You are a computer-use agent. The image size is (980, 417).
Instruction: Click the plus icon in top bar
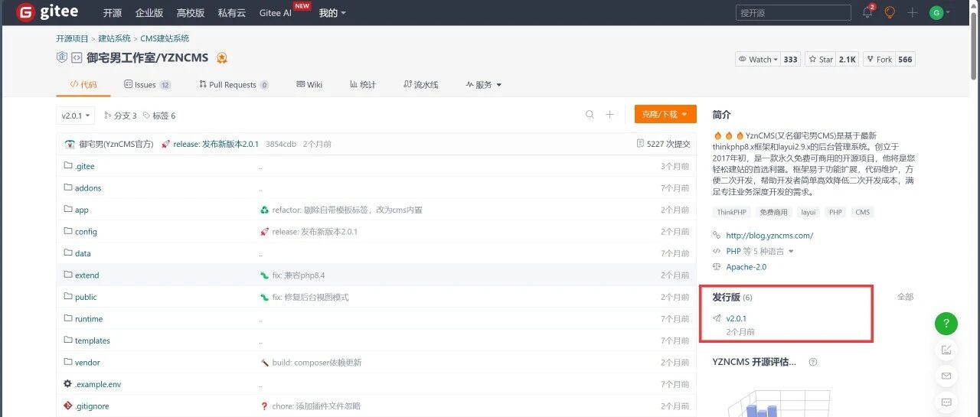tap(913, 12)
